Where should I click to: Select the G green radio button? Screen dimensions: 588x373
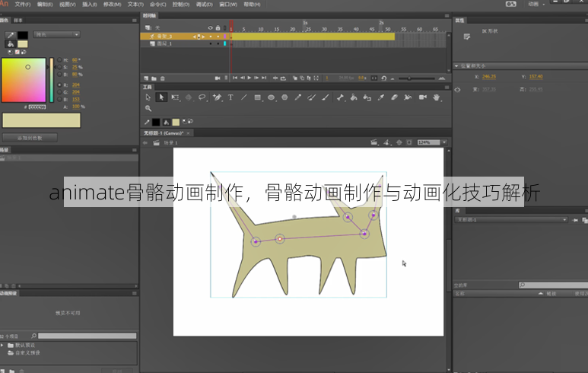click(x=59, y=92)
